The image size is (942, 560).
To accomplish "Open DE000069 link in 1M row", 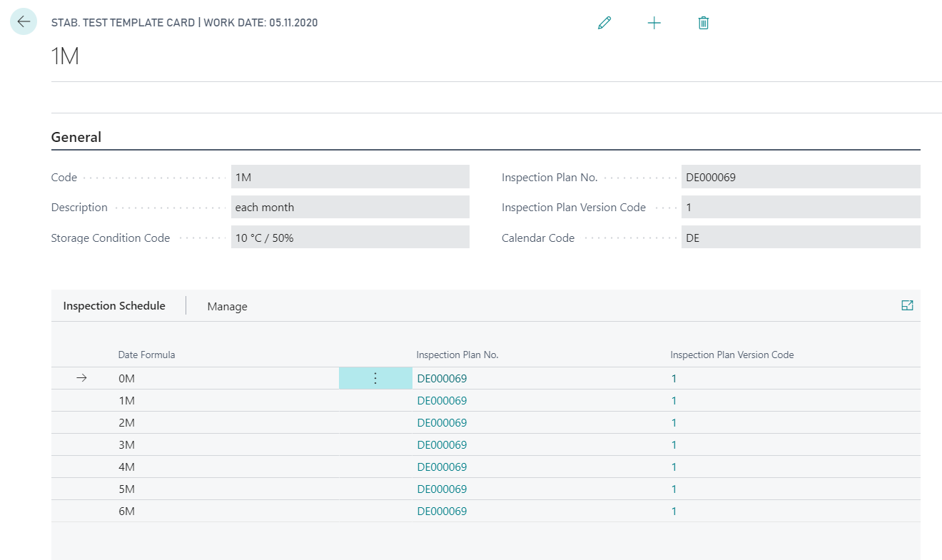I will (442, 401).
